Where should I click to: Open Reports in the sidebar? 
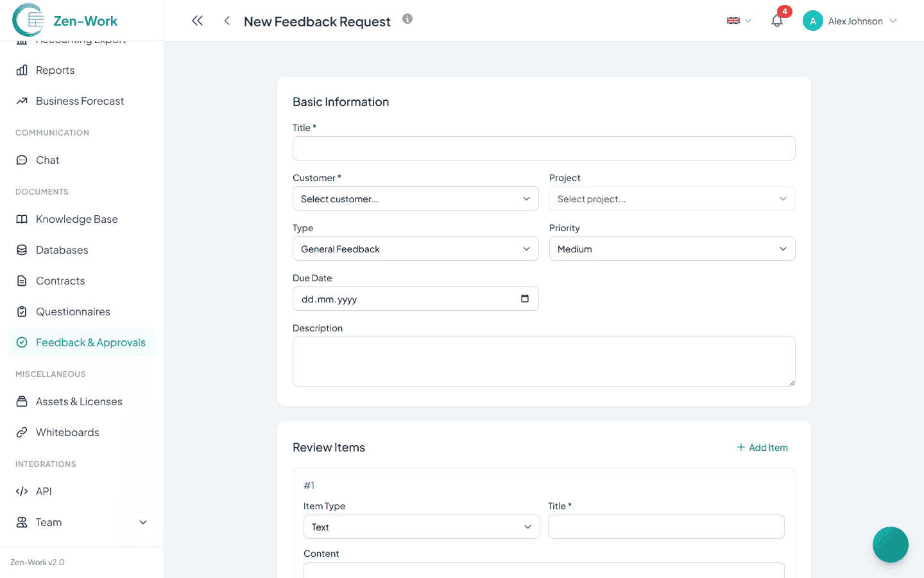point(82,70)
